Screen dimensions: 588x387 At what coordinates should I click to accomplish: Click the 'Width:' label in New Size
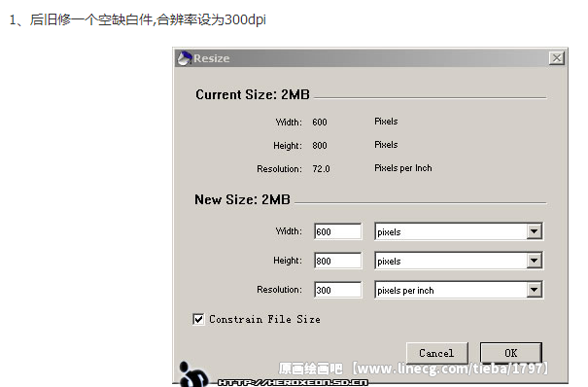pos(289,231)
